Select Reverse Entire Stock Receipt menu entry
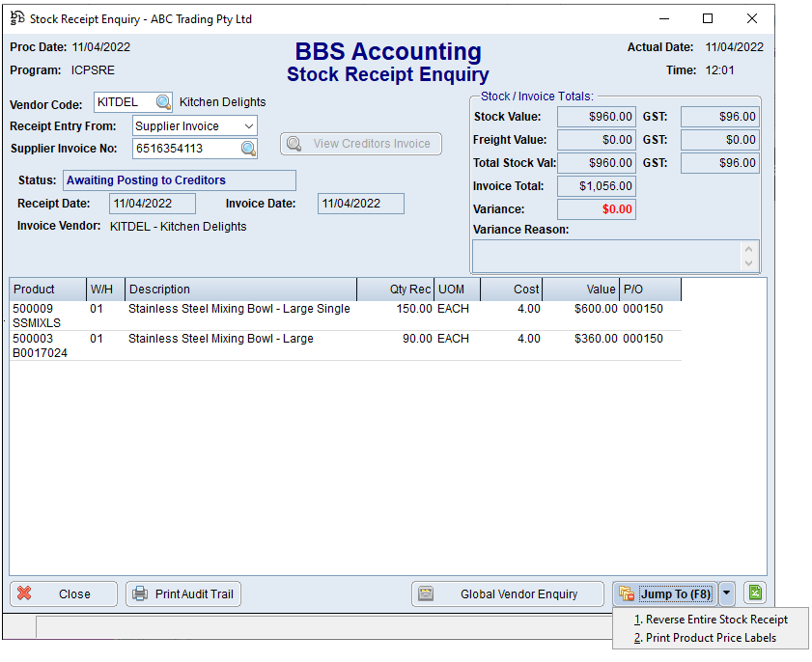812x662 pixels. 713,619
